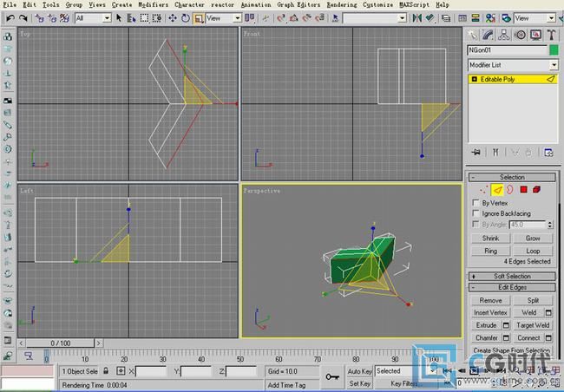This screenshot has height=392, width=564.
Task: Switch to Vertex sub-object level
Action: (x=484, y=190)
